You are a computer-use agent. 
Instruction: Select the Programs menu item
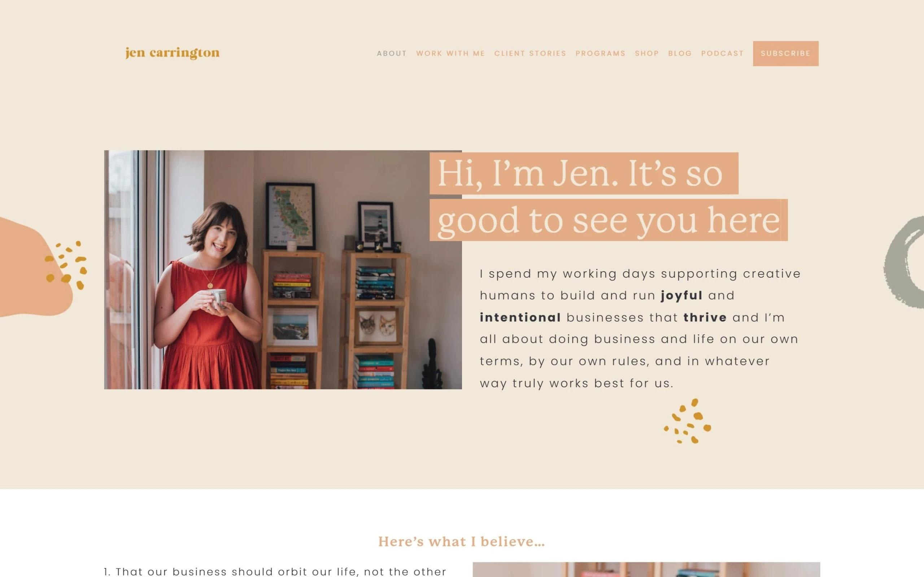click(601, 53)
